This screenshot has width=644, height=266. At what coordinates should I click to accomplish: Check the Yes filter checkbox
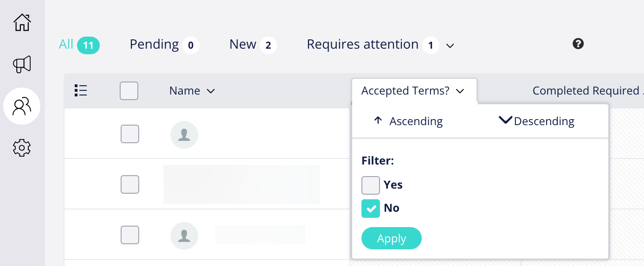(x=371, y=185)
